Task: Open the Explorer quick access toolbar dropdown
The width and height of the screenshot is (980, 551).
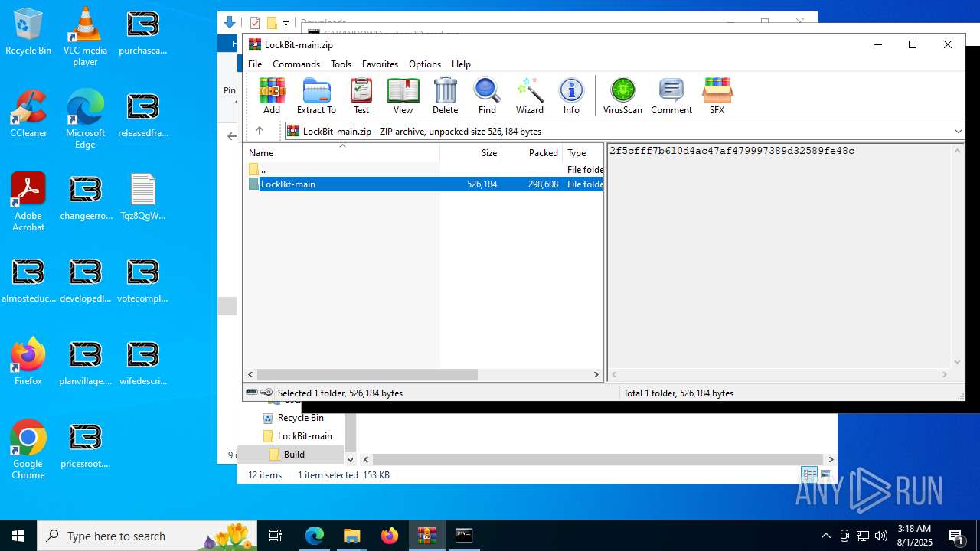Action: [286, 23]
